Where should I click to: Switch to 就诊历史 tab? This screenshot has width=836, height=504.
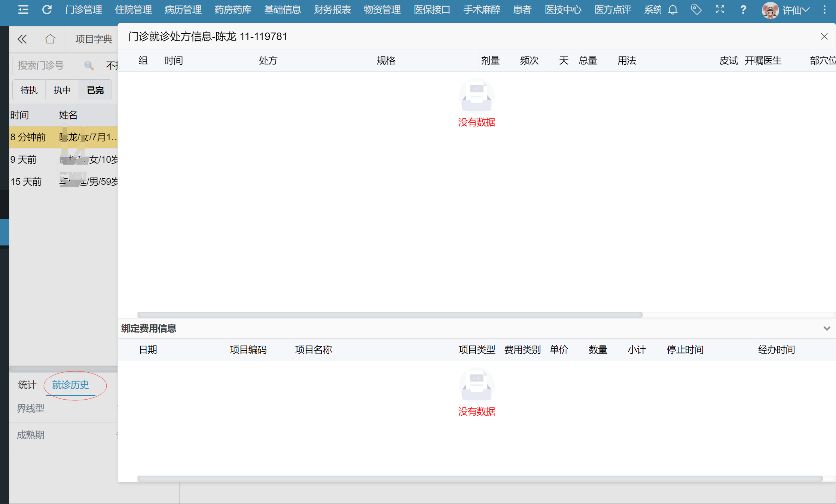[x=70, y=385]
